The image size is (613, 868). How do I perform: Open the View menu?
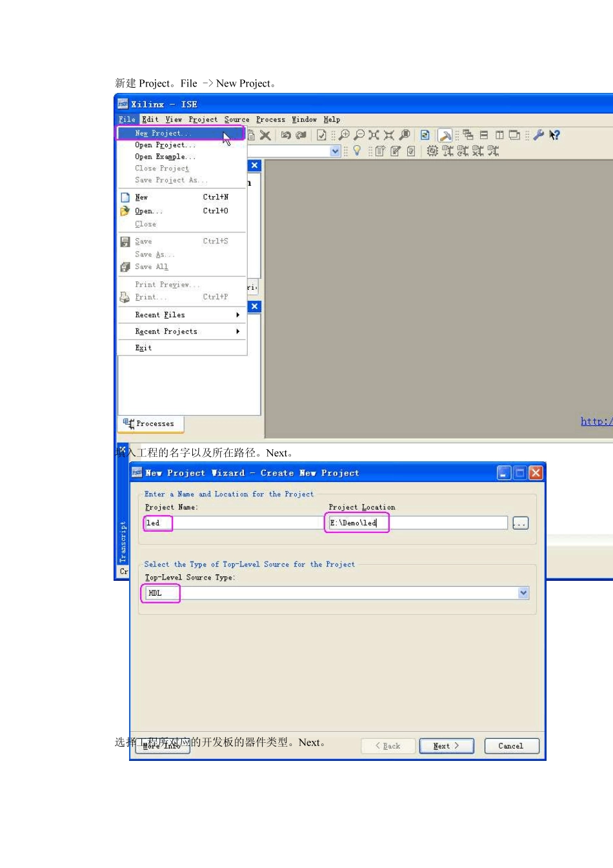pos(174,119)
